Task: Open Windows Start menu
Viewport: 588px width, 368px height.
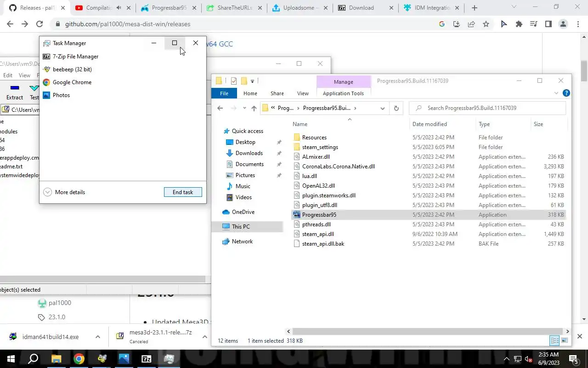Action: click(11, 359)
